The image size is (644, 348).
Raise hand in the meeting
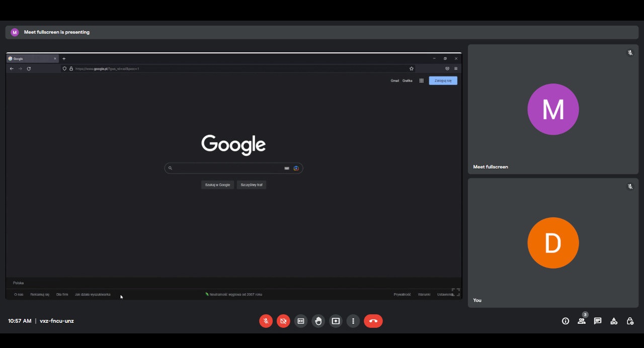pyautogui.click(x=318, y=321)
